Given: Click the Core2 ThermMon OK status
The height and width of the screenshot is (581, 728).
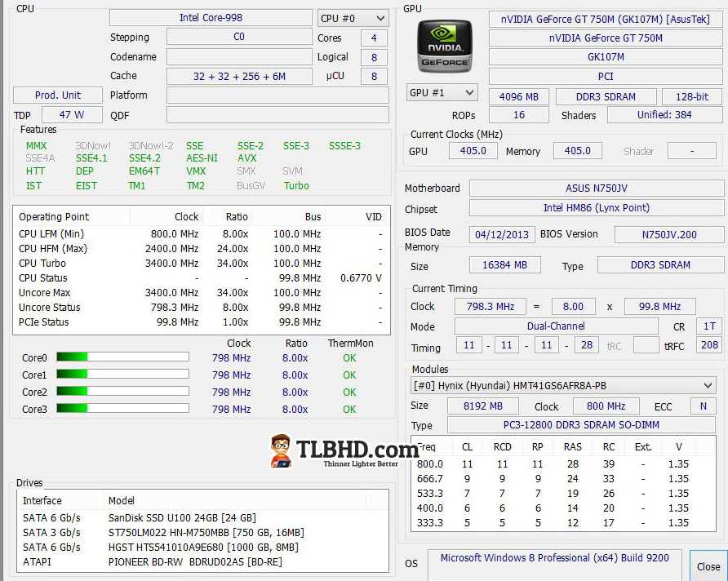Looking at the screenshot, I should coord(349,393).
